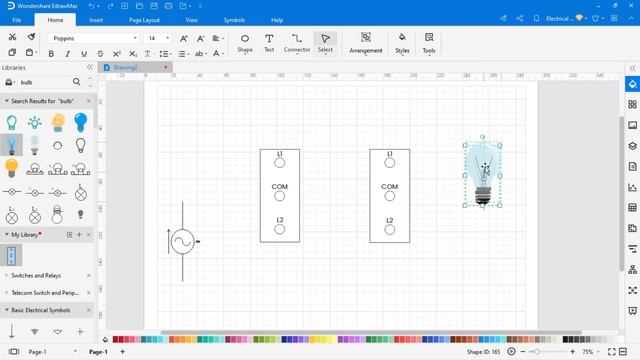Add a new page with plus
Screen dimensions: 640x360
[x=122, y=351]
